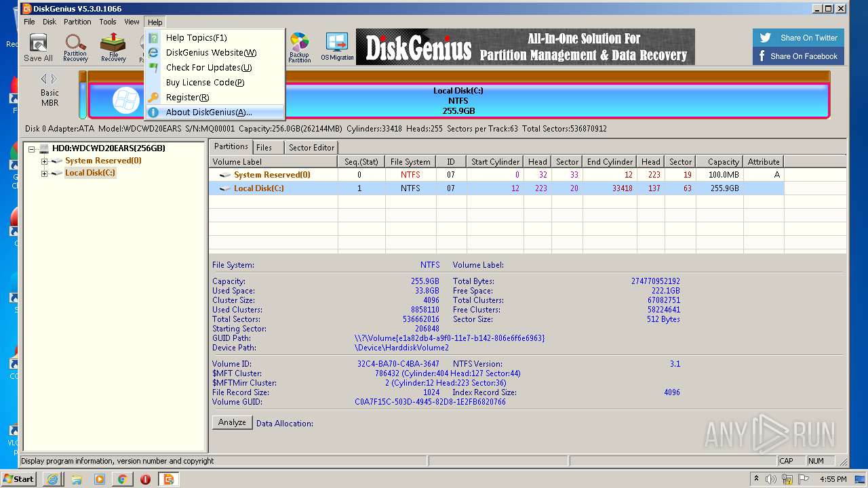The image size is (868, 488).
Task: Open the Partition menu
Action: [x=77, y=22]
